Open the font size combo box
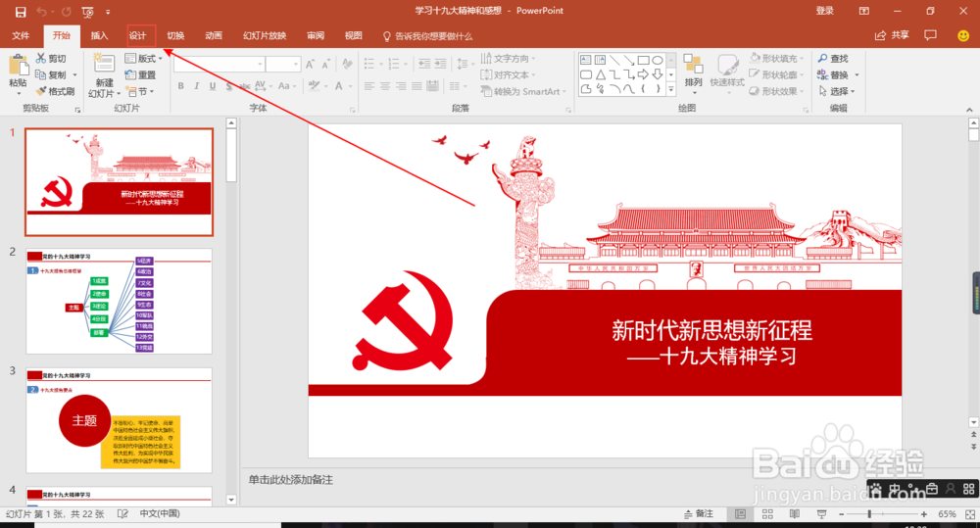980x528 pixels. pyautogui.click(x=283, y=64)
